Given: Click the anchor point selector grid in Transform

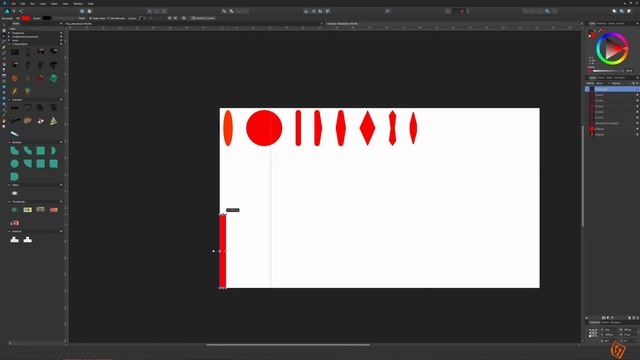Looking at the screenshot, I should pos(593,333).
